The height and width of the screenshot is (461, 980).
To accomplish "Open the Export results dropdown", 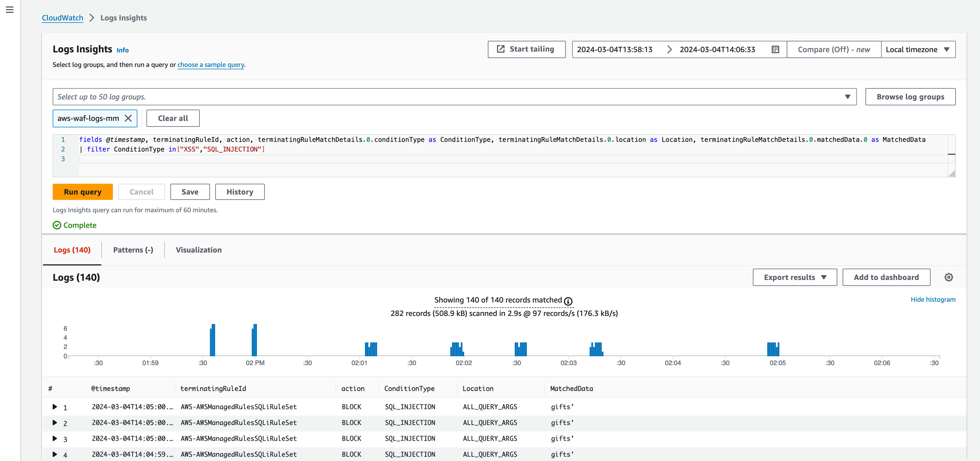I will click(x=794, y=277).
